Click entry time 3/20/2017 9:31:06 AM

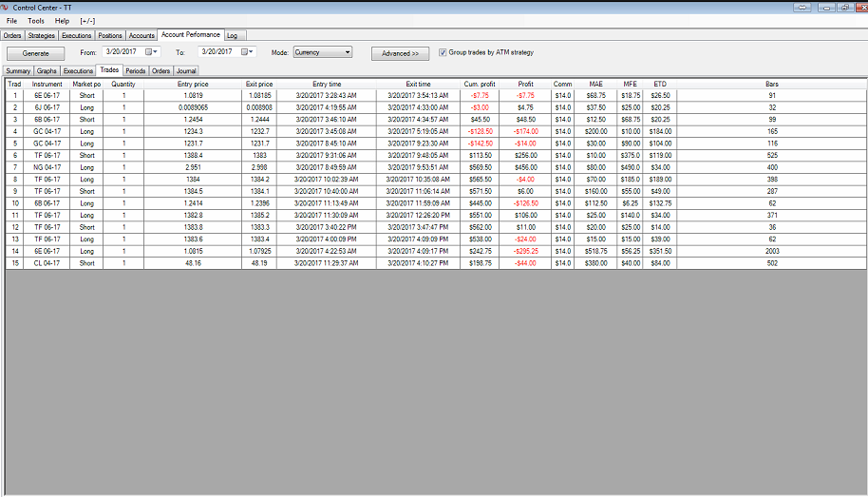pos(327,156)
